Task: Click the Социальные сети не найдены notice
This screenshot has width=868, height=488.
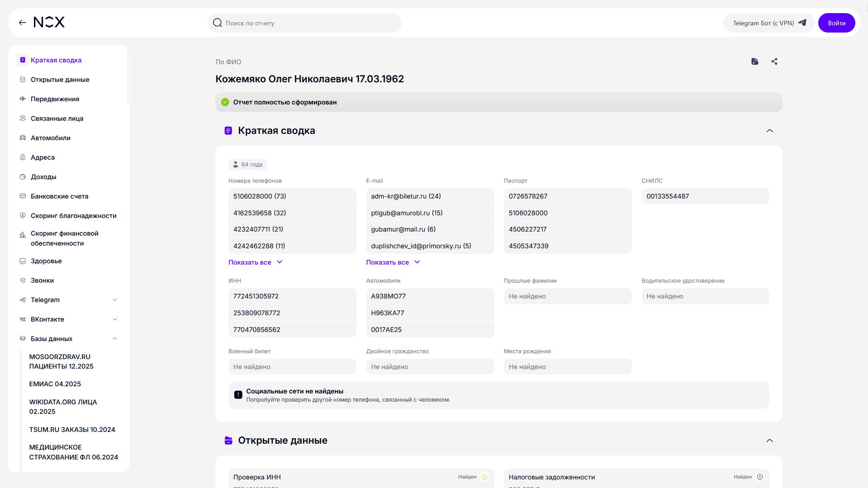Action: point(498,395)
